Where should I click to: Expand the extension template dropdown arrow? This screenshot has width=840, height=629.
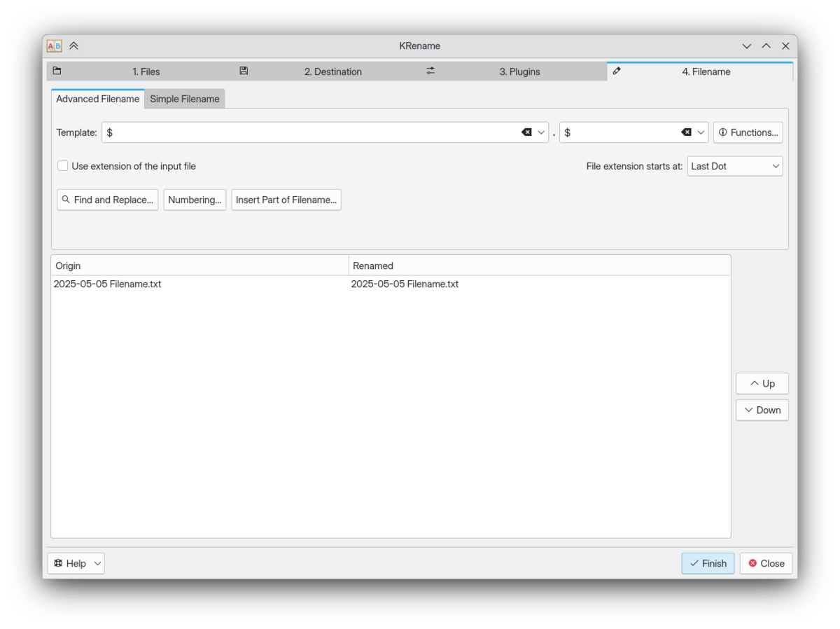(x=701, y=132)
